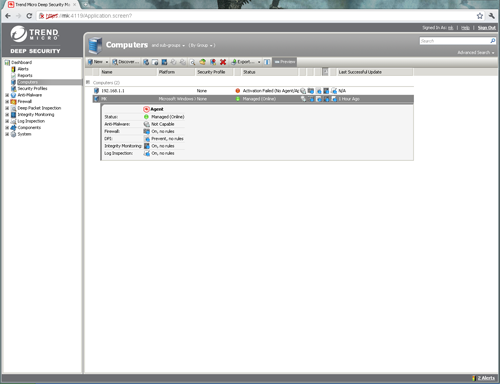The image size is (500, 384).
Task: Expand the Anti-Malware tree node
Action: [7, 95]
